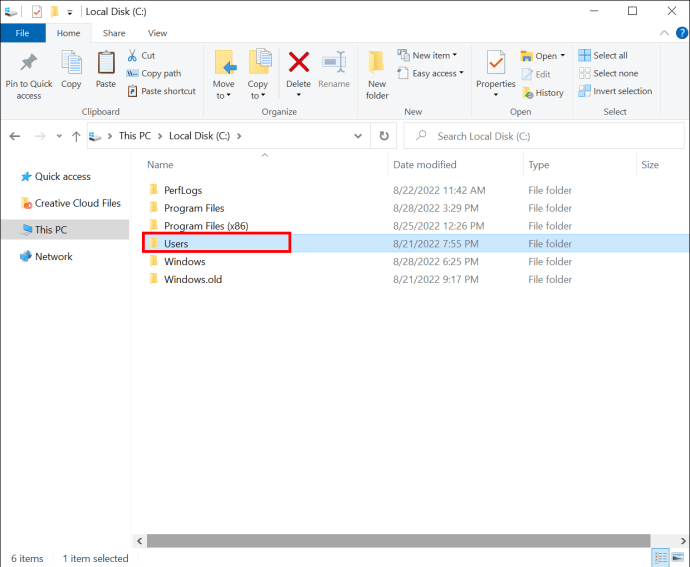Expand the address bar history dropdown

358,136
